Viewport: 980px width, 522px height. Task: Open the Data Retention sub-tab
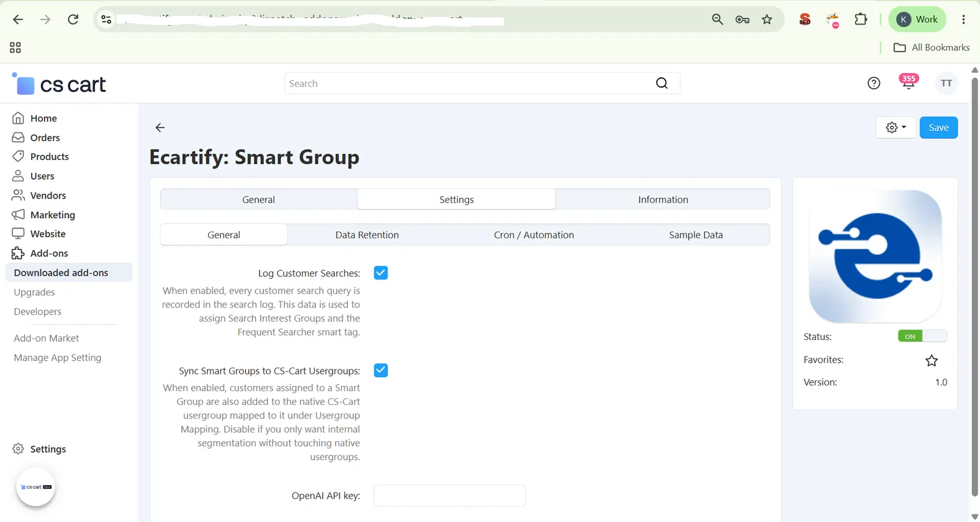(367, 235)
